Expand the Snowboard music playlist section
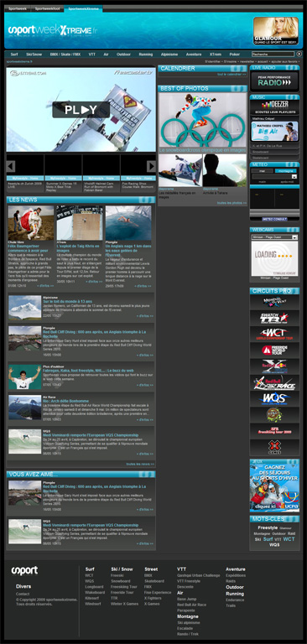Viewport: 307px width, 644px height. [x=274, y=152]
